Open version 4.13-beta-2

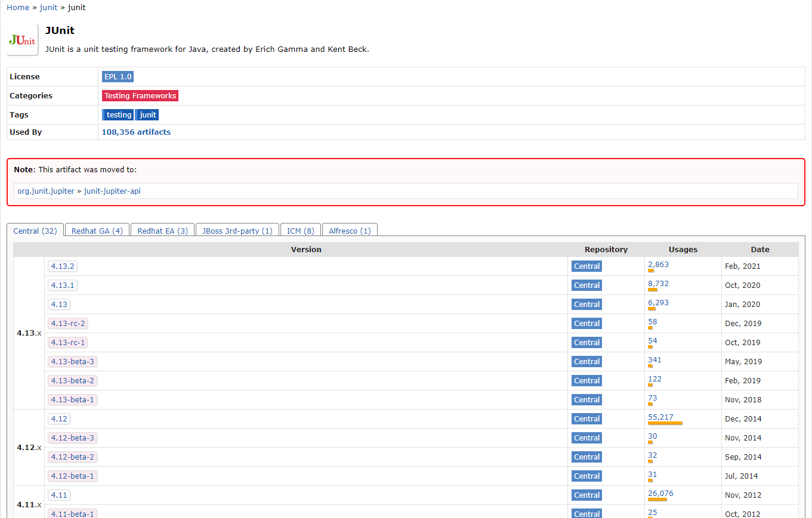(x=72, y=381)
